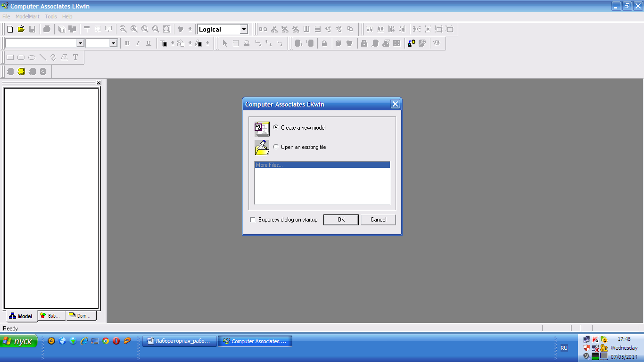Screen dimensions: 644x362
Task: Click the Computer Associates taskbar button
Action: tap(255, 341)
